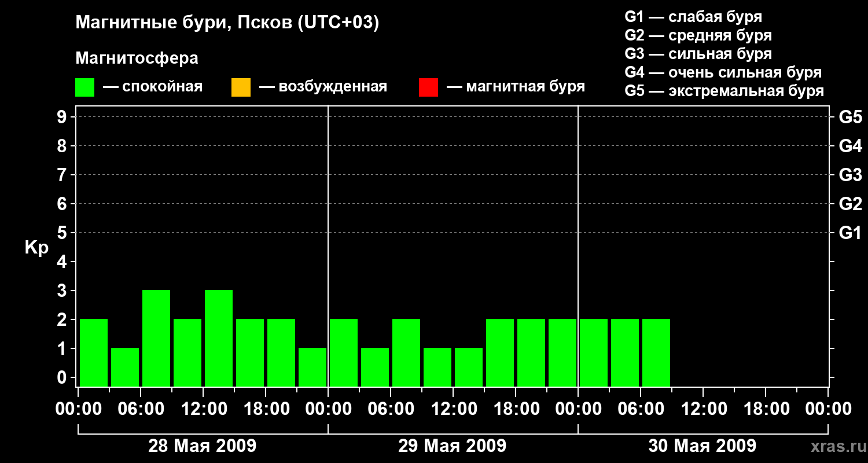
Task: Click the 29 May 21:00–24:00 bar
Action: 562,352
